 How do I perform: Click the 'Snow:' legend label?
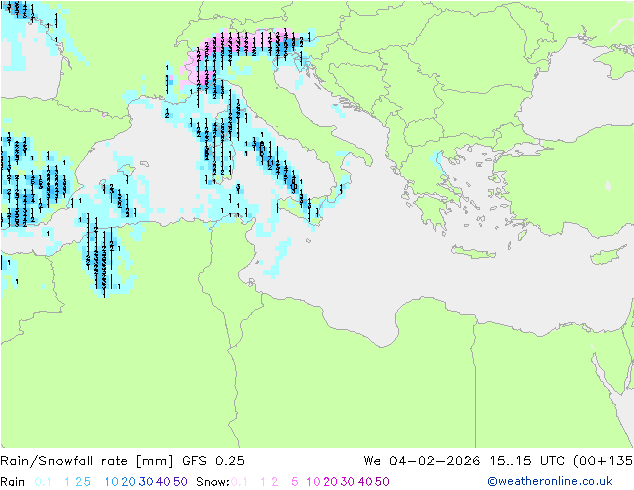(213, 482)
